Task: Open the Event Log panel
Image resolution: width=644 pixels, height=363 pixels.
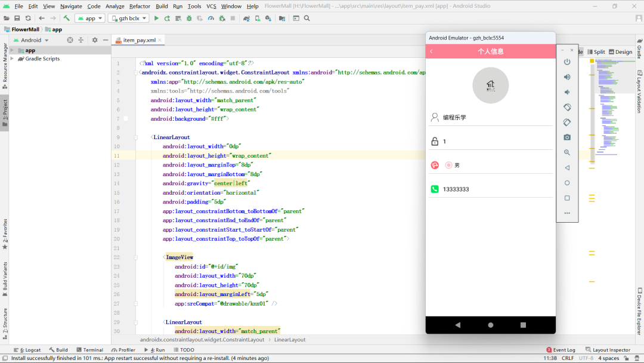Action: click(561, 350)
